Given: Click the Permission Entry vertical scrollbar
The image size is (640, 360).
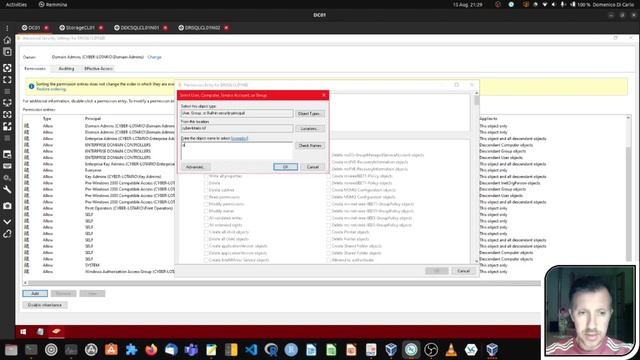Looking at the screenshot, I should coord(476,178).
